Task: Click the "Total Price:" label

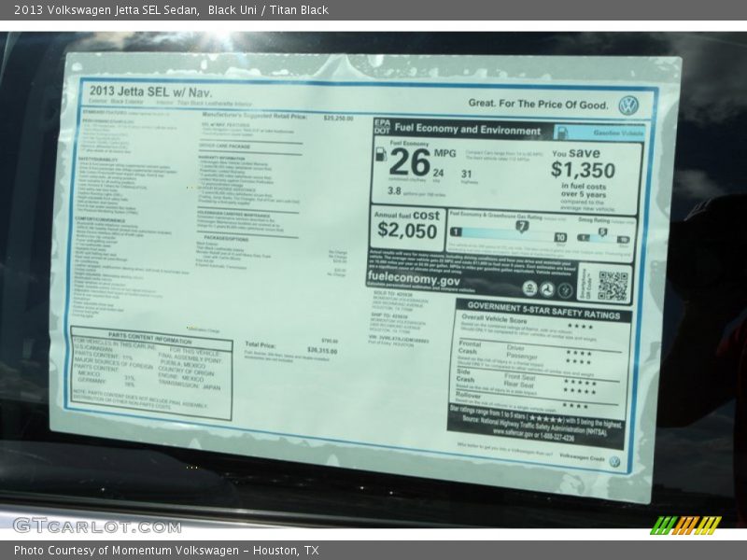Action: pyautogui.click(x=261, y=344)
